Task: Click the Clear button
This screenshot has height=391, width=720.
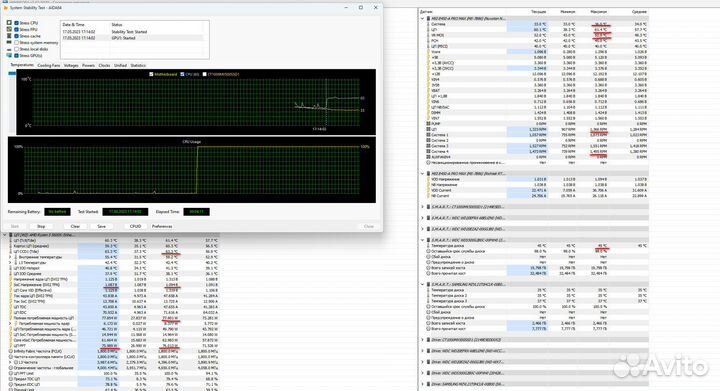Action: 75,226
